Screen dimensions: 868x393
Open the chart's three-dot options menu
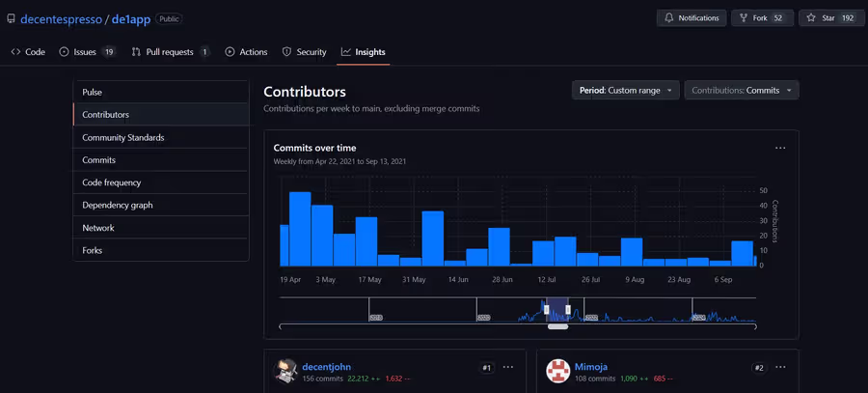click(x=780, y=148)
